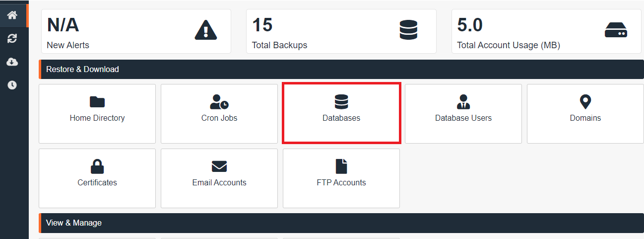
Task: Open the Cron Jobs tile
Action: tap(219, 113)
